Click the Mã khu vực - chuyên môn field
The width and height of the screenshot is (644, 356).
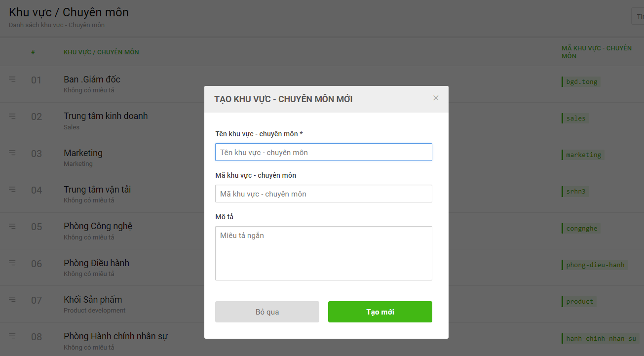324,194
